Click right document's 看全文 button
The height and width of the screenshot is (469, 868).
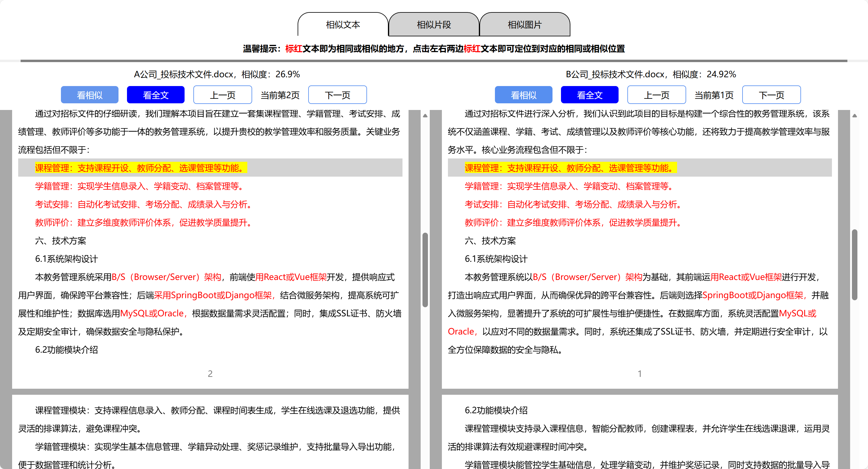[589, 95]
